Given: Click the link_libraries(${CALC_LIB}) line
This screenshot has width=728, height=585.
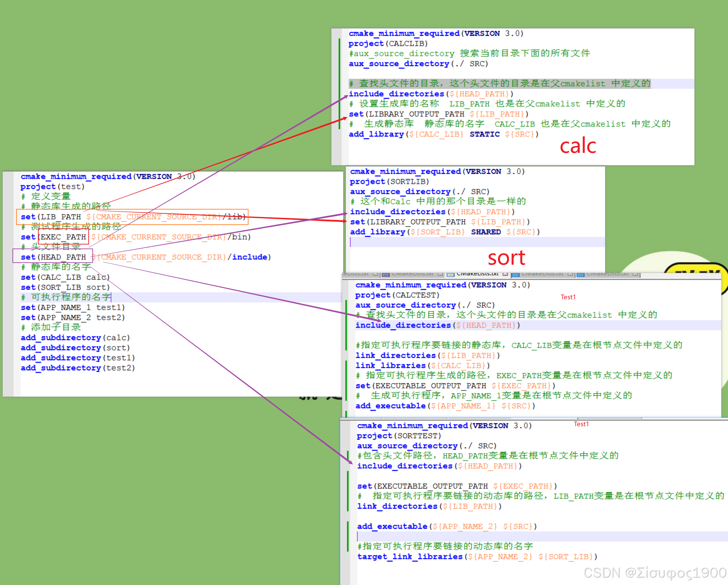Looking at the screenshot, I should pyautogui.click(x=422, y=366).
